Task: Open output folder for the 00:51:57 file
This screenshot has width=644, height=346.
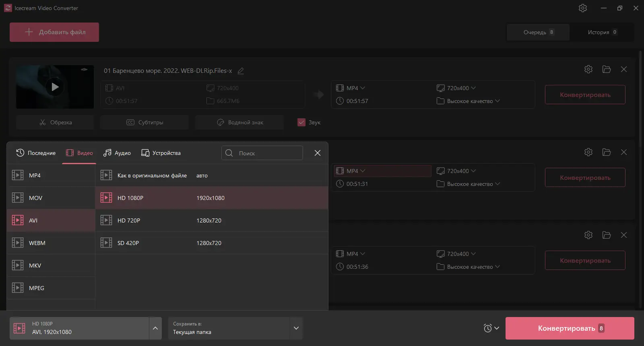Action: click(607, 69)
